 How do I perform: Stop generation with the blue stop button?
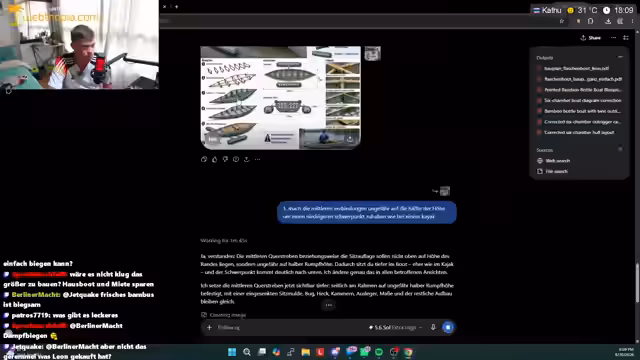448,327
